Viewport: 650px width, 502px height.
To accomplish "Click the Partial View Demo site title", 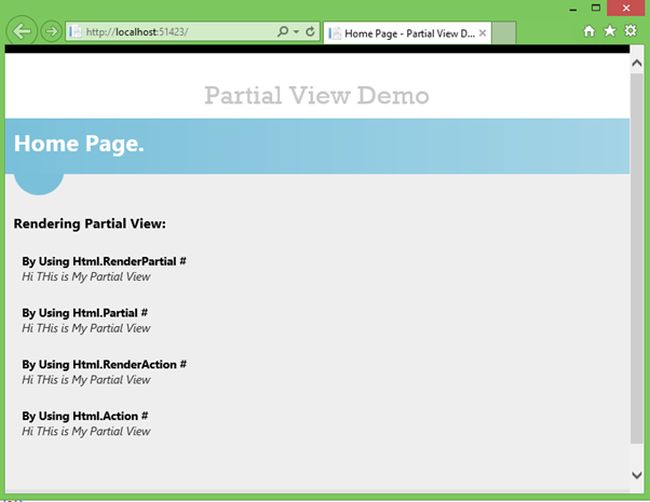I will tap(317, 95).
